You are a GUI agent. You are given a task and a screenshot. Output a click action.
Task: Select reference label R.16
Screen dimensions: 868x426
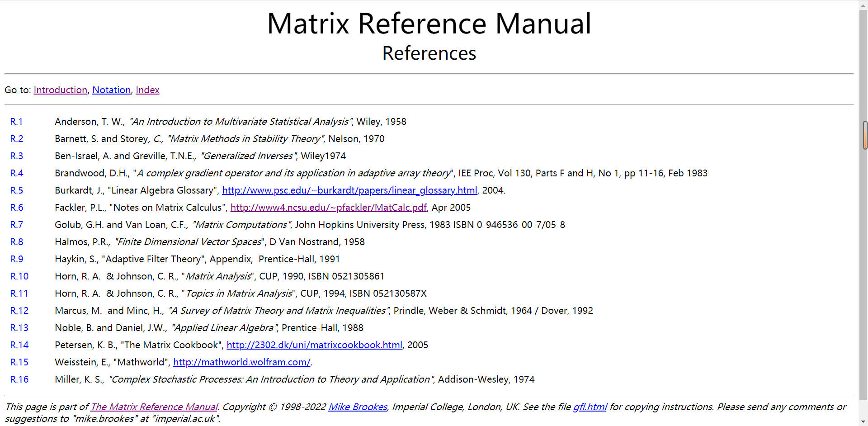point(19,379)
